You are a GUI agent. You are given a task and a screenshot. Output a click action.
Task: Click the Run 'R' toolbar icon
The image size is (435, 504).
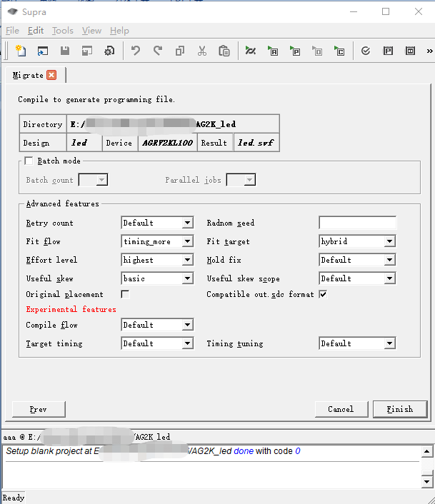coord(273,51)
